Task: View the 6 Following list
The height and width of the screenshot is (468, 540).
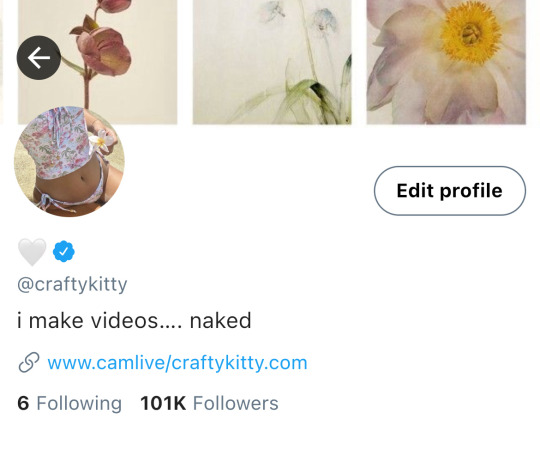Action: [69, 403]
